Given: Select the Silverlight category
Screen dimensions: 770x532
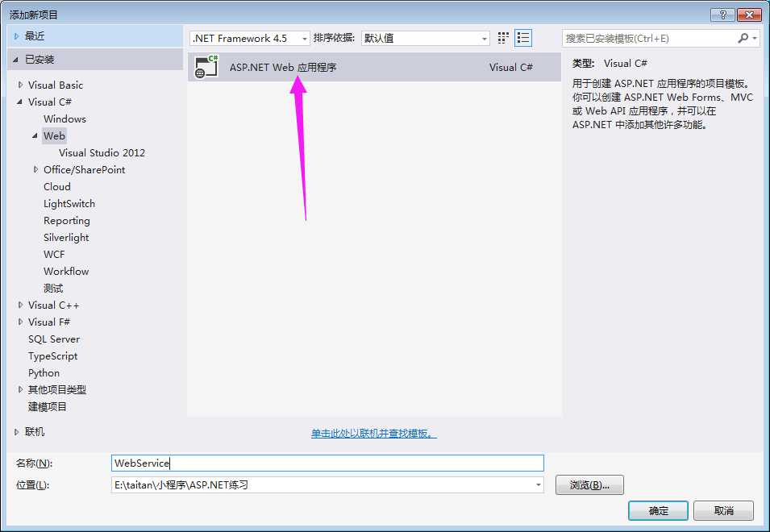Looking at the screenshot, I should point(66,238).
